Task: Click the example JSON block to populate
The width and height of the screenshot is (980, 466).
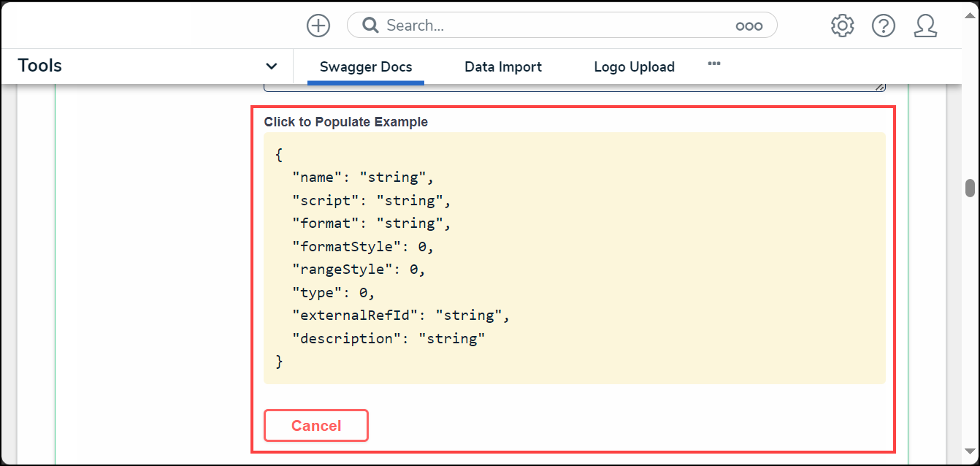Action: point(574,258)
